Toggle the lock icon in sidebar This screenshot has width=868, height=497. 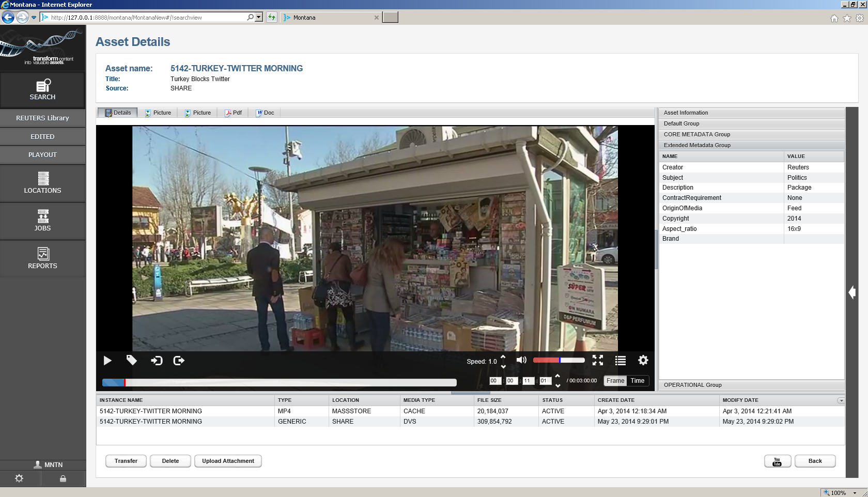[x=63, y=479]
